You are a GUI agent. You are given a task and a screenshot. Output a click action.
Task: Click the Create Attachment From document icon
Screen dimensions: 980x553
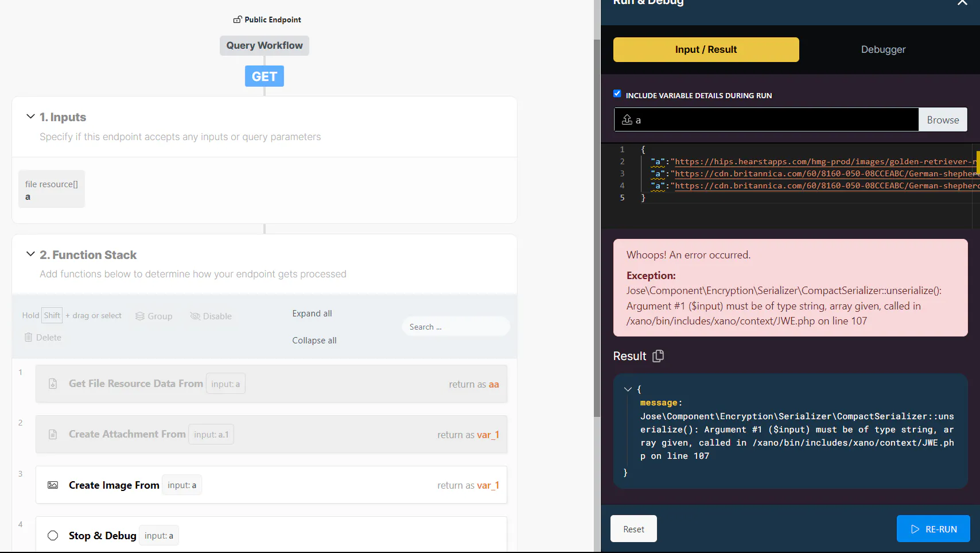pyautogui.click(x=53, y=434)
